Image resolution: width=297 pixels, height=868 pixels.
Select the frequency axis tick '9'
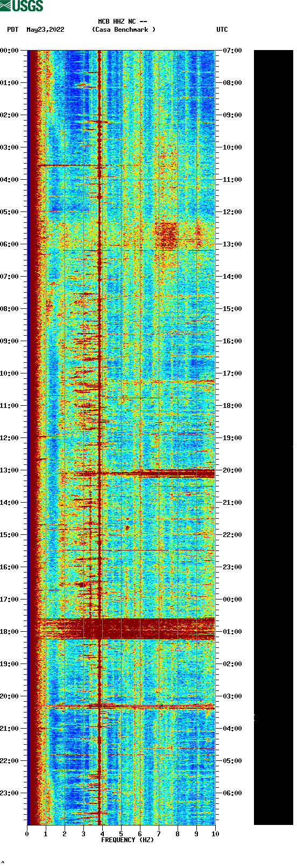point(196,834)
